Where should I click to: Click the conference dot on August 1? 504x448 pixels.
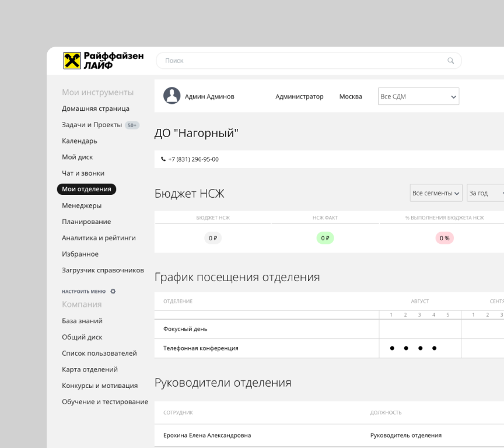click(391, 348)
